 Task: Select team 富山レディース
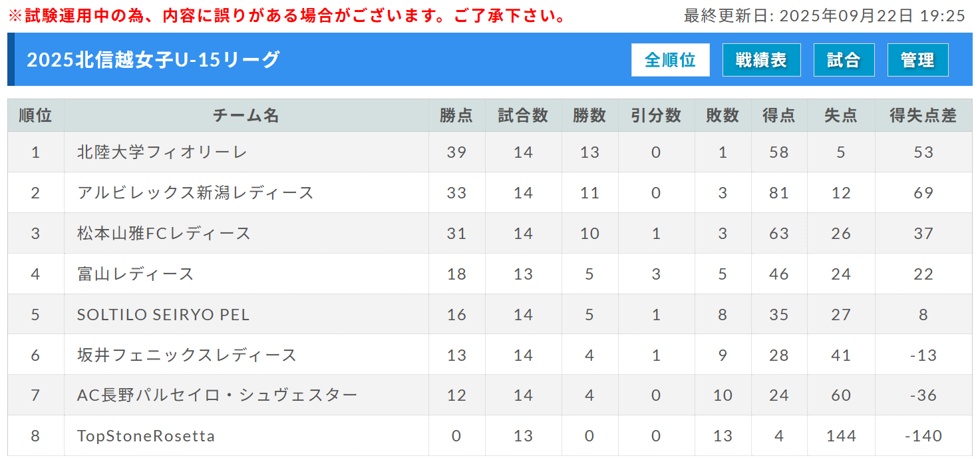coord(136,274)
